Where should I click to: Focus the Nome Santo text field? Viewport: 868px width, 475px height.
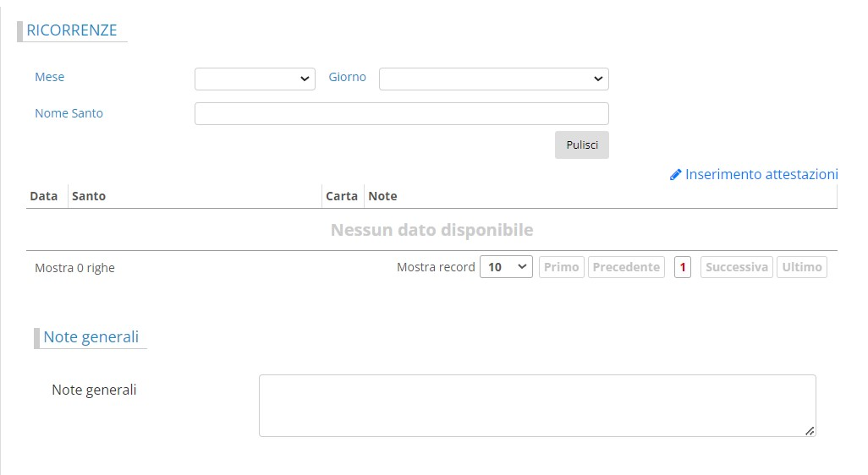tap(401, 113)
